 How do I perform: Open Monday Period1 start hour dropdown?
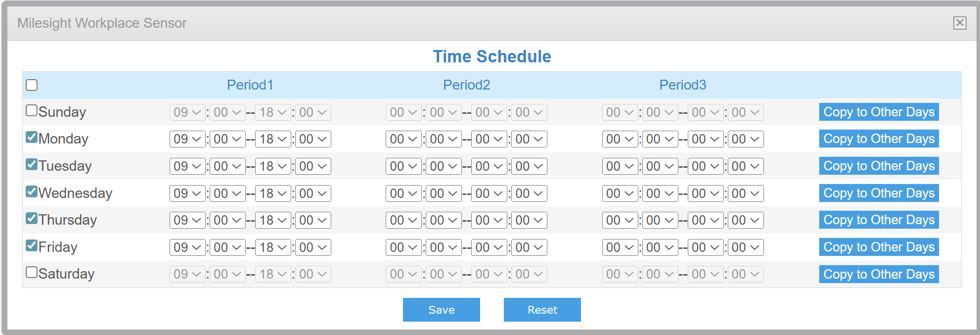[187, 140]
